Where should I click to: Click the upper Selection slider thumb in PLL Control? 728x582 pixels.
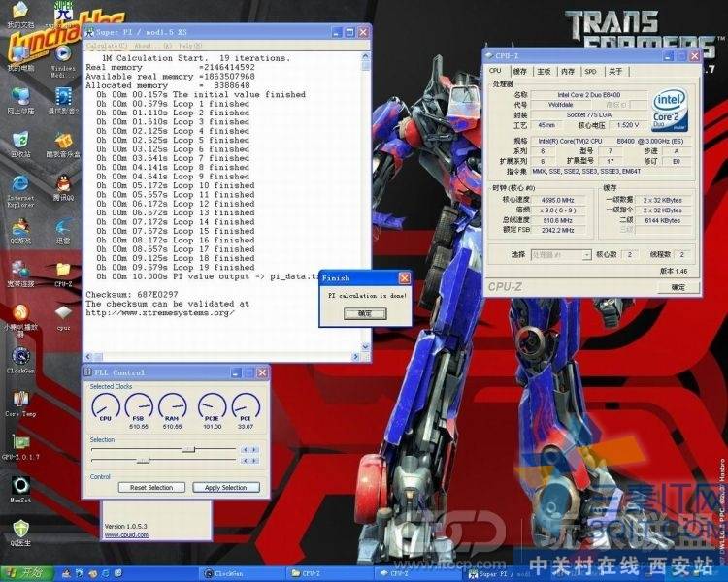tap(188, 450)
